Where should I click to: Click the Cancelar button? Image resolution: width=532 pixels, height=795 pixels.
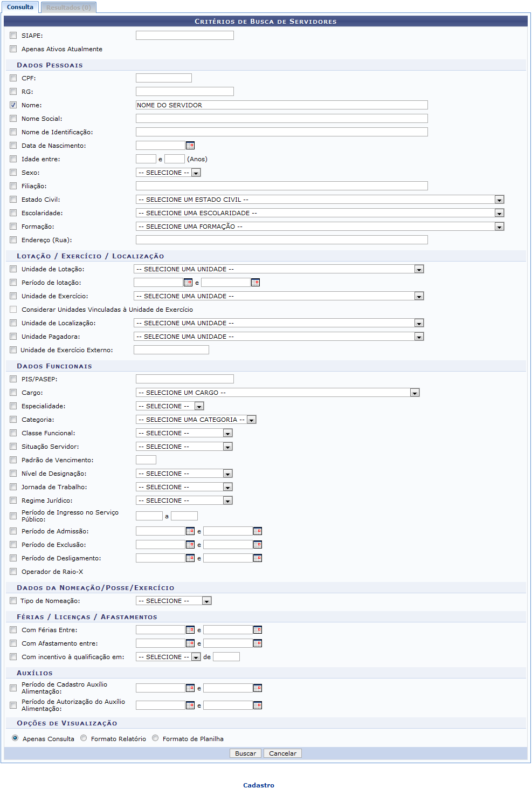point(282,753)
